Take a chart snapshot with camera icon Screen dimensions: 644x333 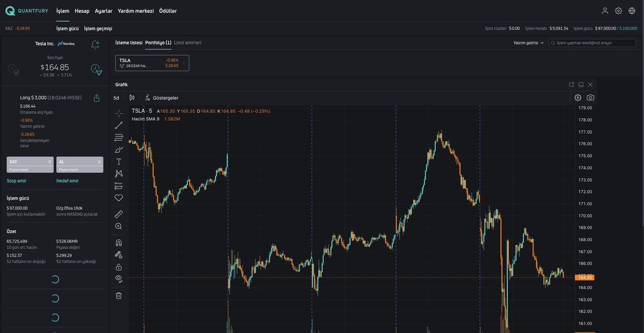point(590,98)
